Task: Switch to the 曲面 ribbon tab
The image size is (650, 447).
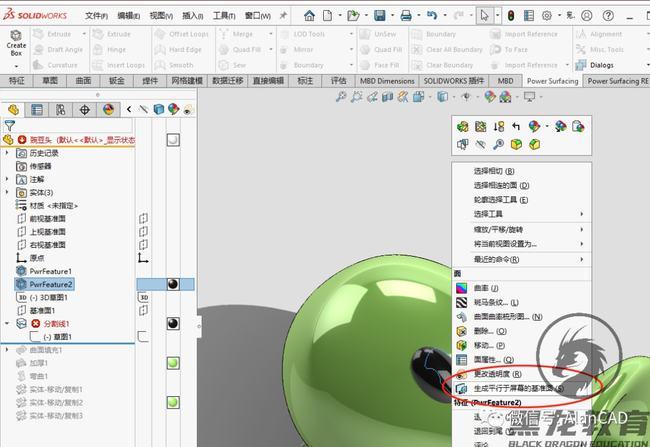Action: [83, 81]
